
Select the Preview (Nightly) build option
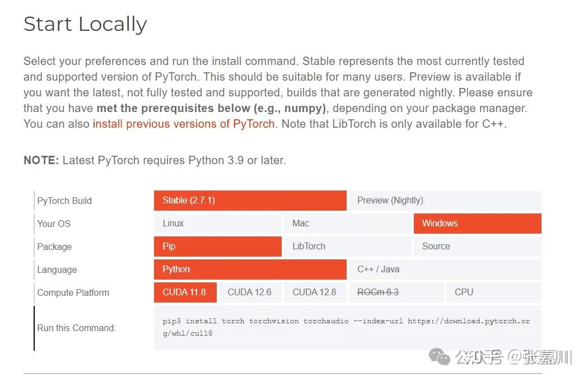[444, 200]
